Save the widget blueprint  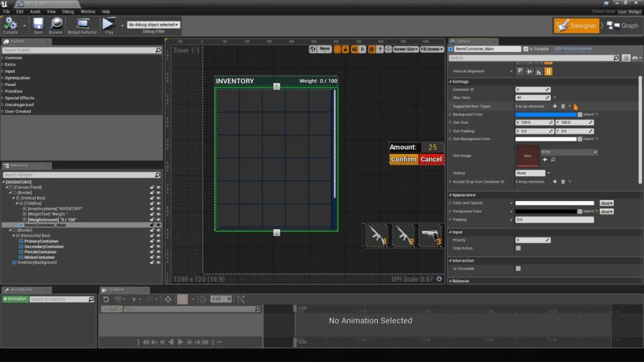(x=38, y=25)
